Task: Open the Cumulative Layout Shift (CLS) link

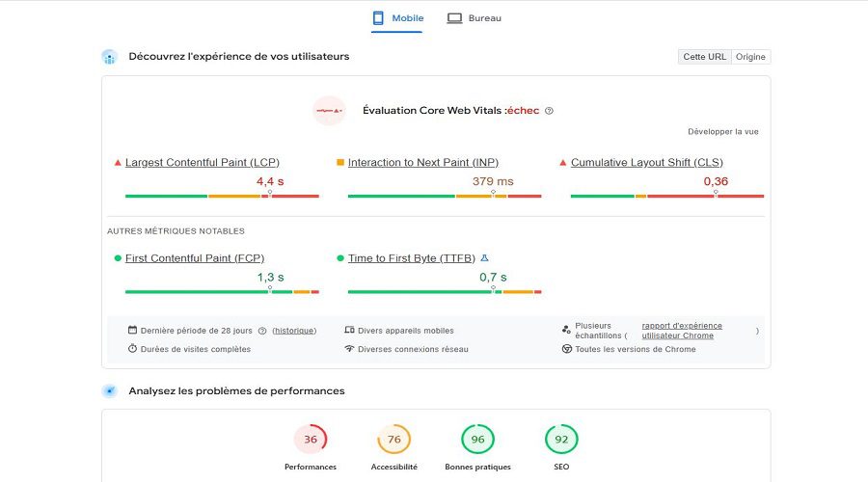Action: point(646,163)
